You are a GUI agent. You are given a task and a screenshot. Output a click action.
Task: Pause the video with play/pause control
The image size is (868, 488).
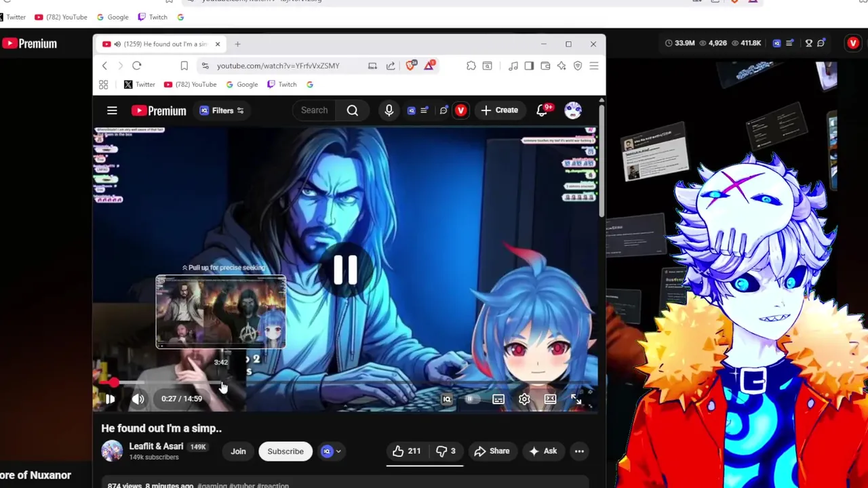[110, 399]
